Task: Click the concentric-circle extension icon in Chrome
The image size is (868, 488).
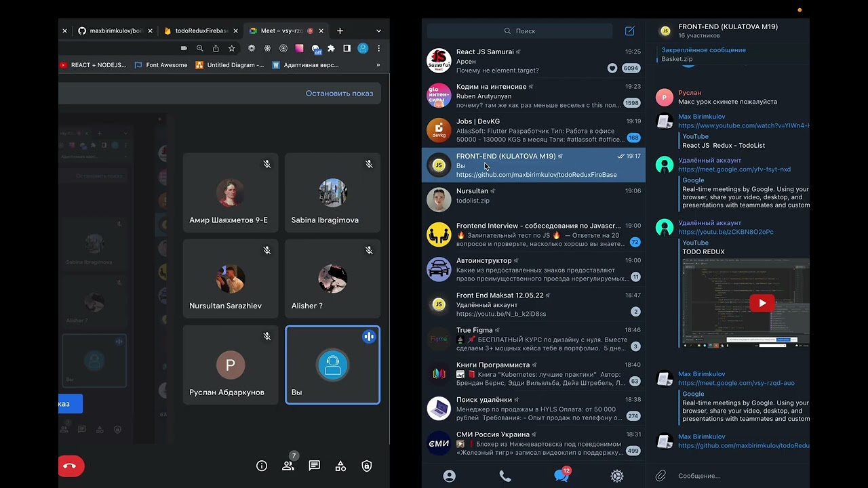Action: click(x=283, y=49)
